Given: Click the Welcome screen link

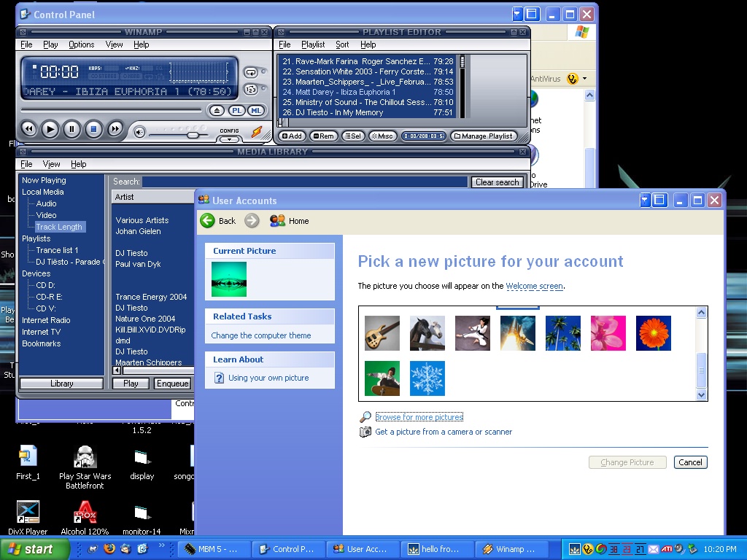Looking at the screenshot, I should [x=535, y=286].
